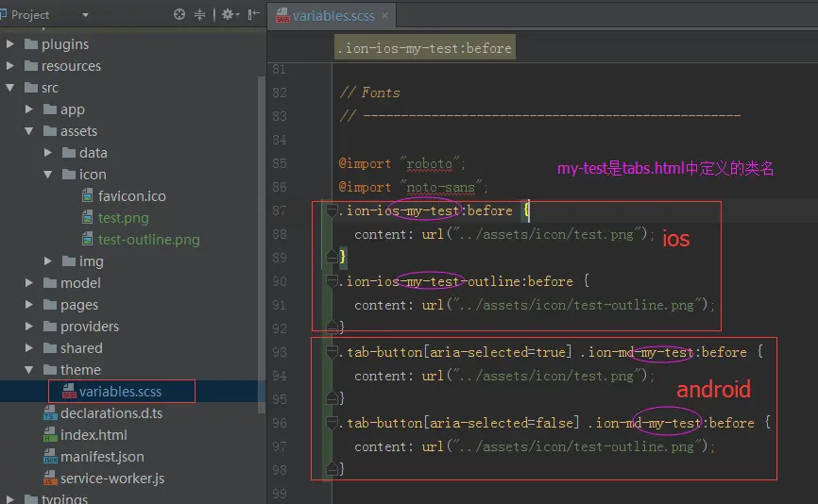Select declarations.d.ts in the tree
The width and height of the screenshot is (818, 504).
pos(111,413)
